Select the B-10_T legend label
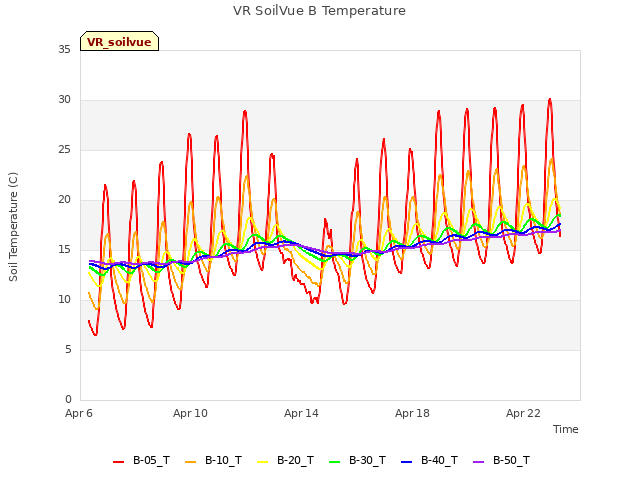 pos(223,460)
